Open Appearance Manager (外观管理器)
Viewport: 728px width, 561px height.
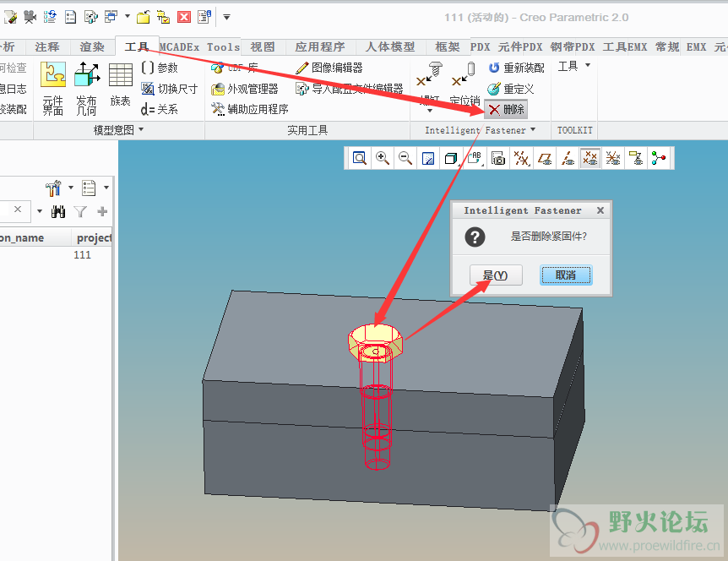(x=244, y=89)
